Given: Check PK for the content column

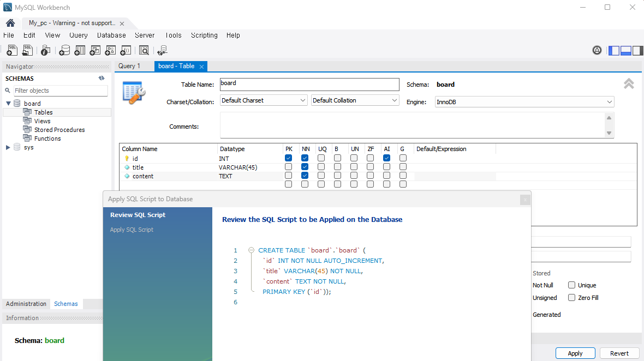Looking at the screenshot, I should coord(288,175).
